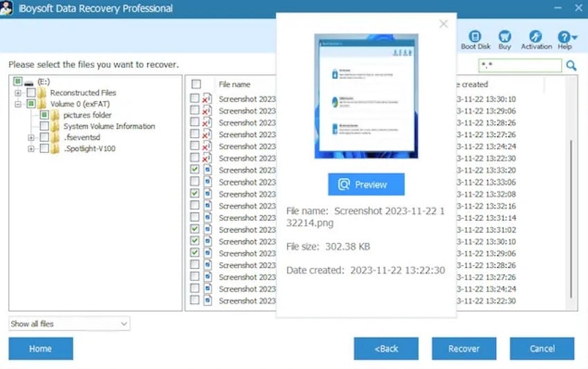Image resolution: width=588 pixels, height=369 pixels.
Task: Click the Cancel button
Action: (542, 348)
